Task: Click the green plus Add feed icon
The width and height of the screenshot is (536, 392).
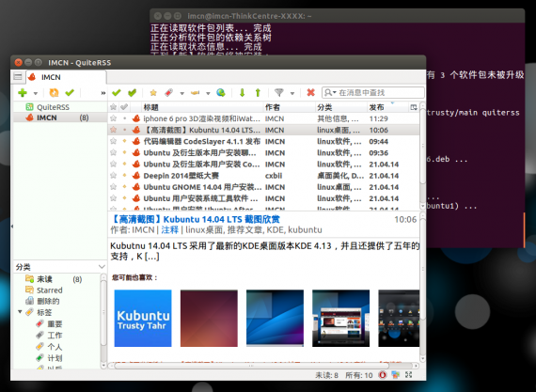Action: coord(23,93)
